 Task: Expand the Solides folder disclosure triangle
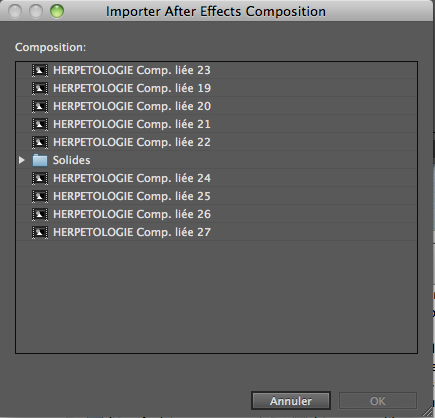(22, 160)
